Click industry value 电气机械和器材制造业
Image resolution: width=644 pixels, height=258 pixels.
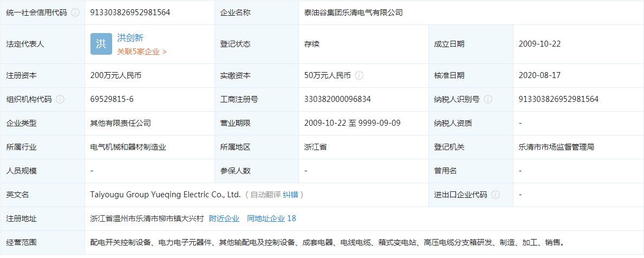[128, 147]
